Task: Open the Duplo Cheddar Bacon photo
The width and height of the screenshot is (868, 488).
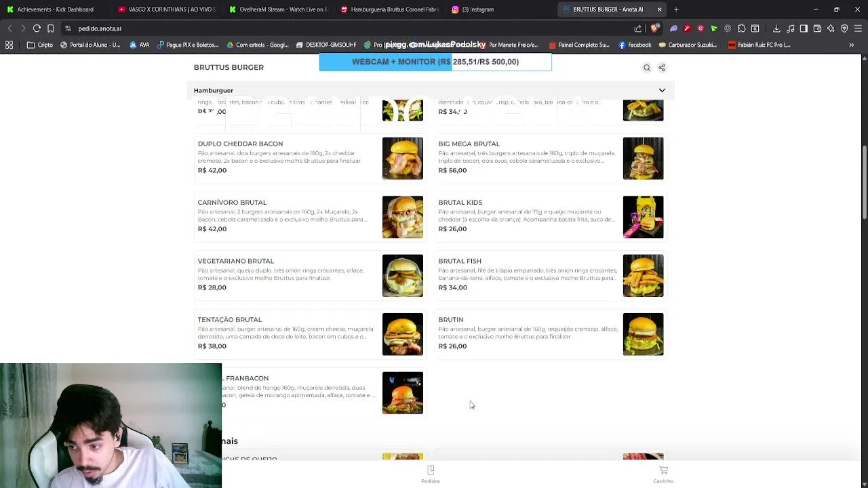Action: pyautogui.click(x=403, y=159)
